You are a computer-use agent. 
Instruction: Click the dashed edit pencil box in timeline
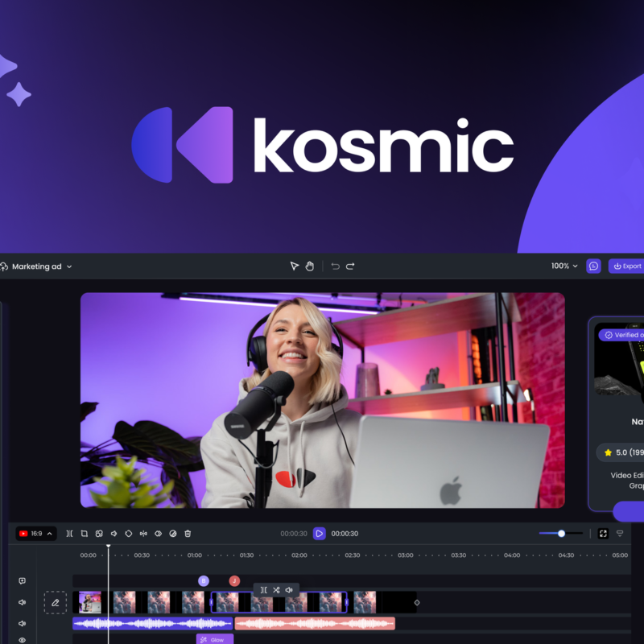coord(56,602)
